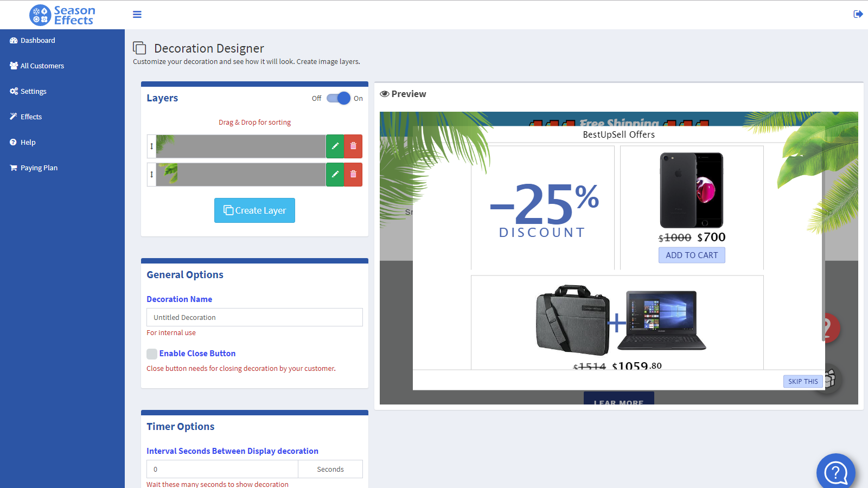Check the Enable Close Button checkbox

click(152, 354)
